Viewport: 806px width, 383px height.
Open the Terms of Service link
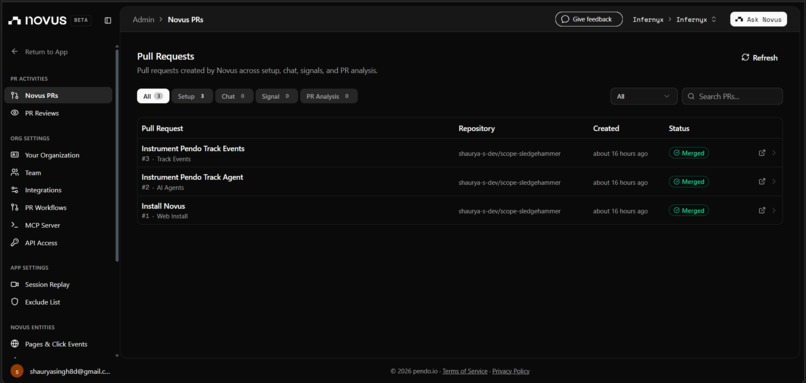point(465,371)
